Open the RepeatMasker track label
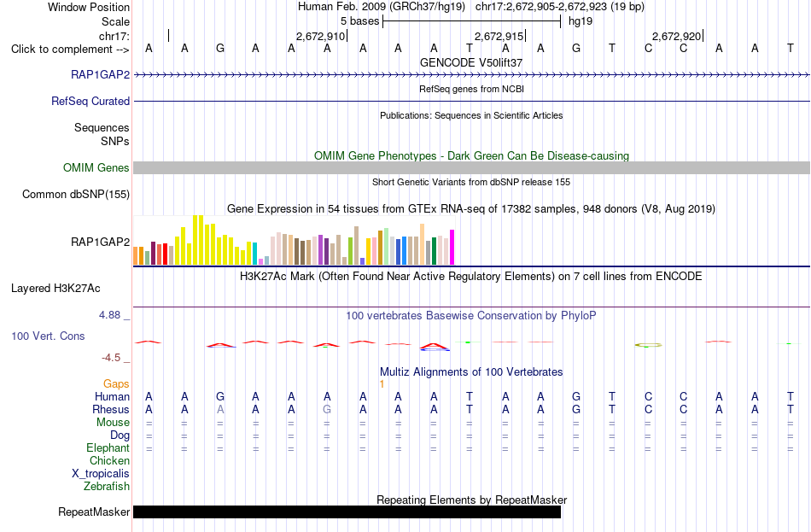811x532 pixels. (x=94, y=512)
